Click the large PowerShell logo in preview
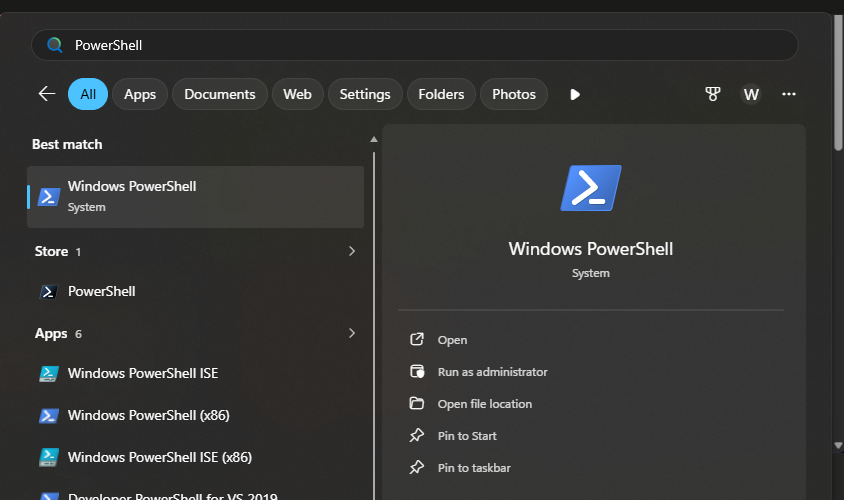This screenshot has height=500, width=844. 590,188
